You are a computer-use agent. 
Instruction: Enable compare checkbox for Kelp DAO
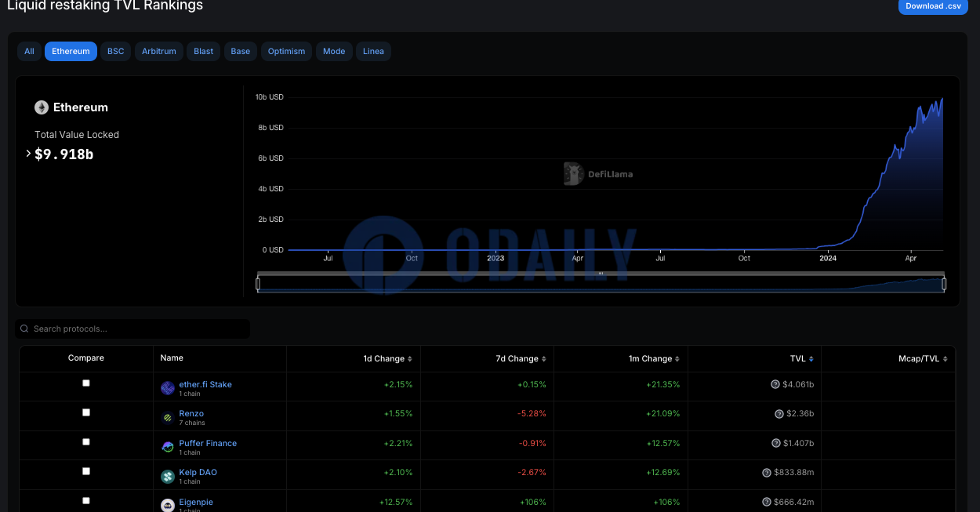[x=86, y=471]
